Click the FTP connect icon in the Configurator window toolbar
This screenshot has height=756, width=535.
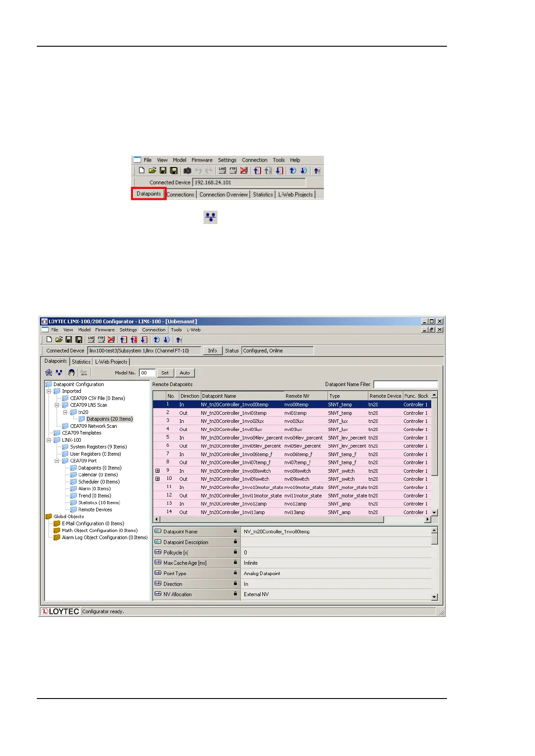tap(101, 339)
